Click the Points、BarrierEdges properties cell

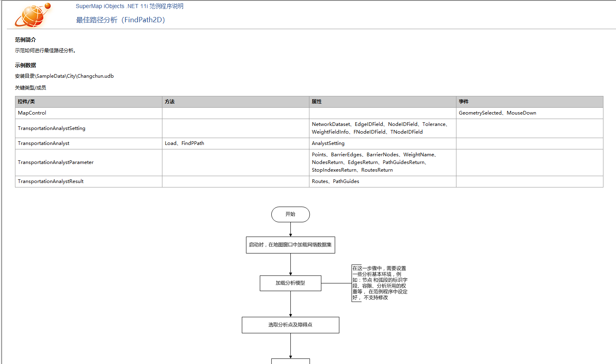click(x=383, y=162)
